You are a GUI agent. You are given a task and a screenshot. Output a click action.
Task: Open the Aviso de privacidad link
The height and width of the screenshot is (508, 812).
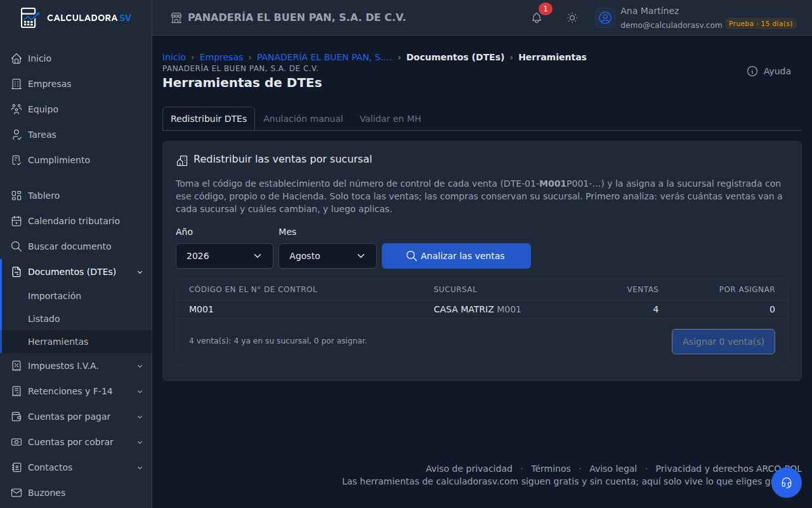click(x=469, y=469)
